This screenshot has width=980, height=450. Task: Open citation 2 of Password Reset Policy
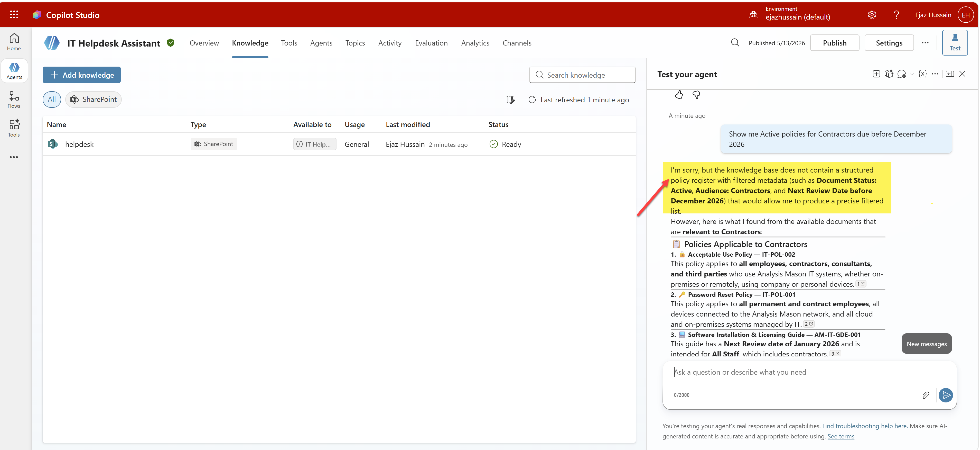click(808, 324)
